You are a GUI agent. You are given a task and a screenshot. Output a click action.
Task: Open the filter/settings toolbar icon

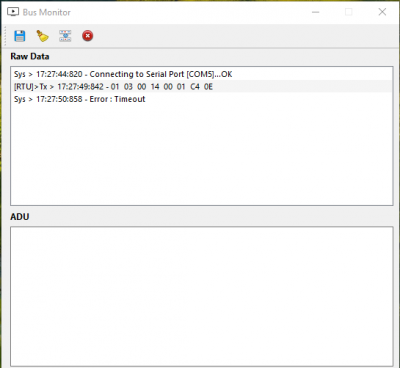[x=65, y=36]
